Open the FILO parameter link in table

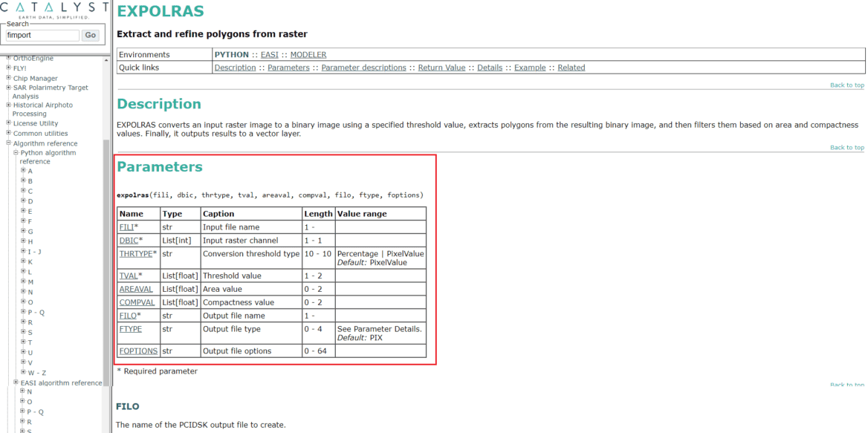tap(128, 316)
